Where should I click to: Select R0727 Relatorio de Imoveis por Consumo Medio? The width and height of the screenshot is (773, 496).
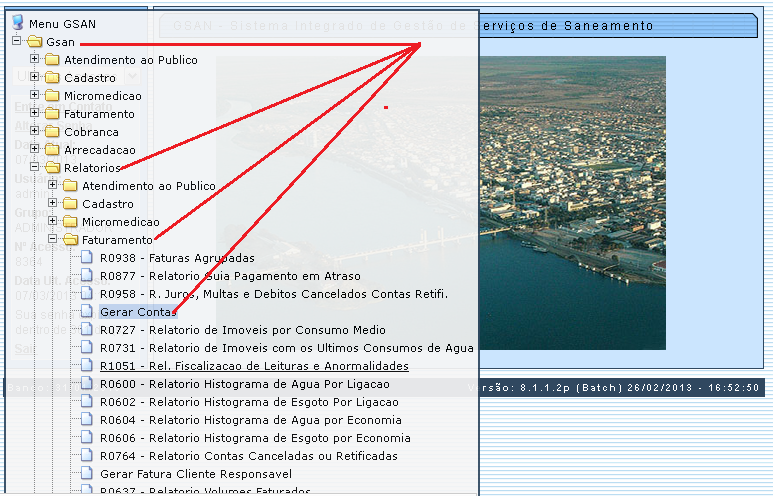(241, 330)
